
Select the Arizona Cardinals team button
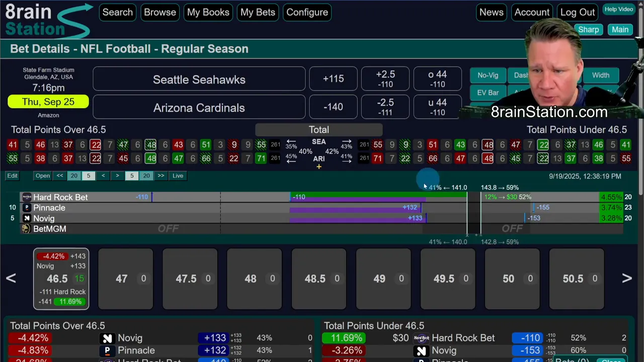[x=199, y=108]
